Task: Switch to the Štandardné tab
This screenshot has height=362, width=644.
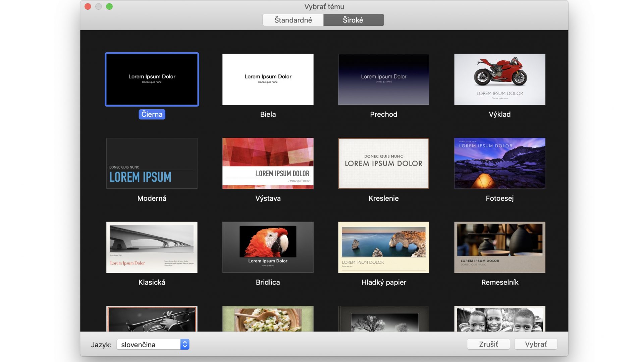Action: pos(293,20)
